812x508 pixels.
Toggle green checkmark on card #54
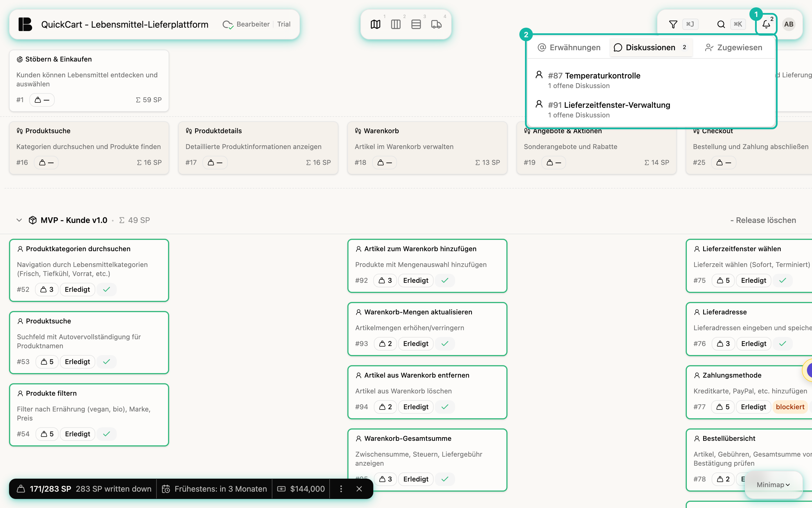tap(107, 434)
